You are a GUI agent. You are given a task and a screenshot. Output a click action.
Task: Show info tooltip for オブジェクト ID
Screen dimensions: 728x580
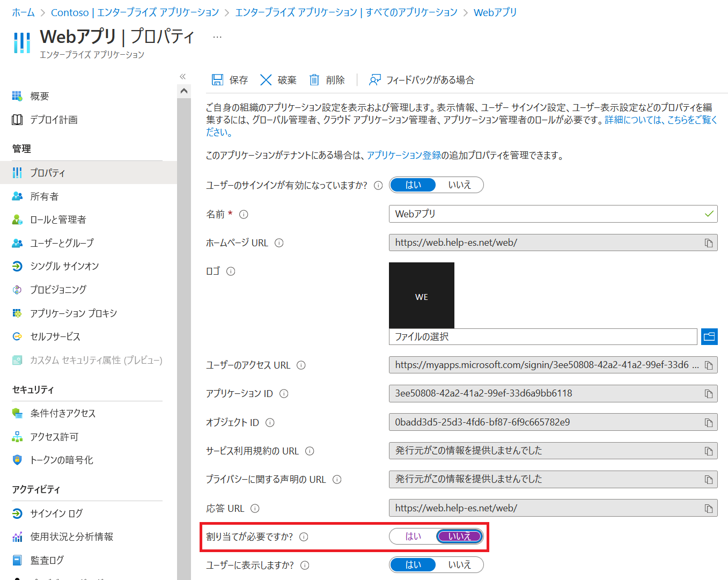tap(270, 423)
